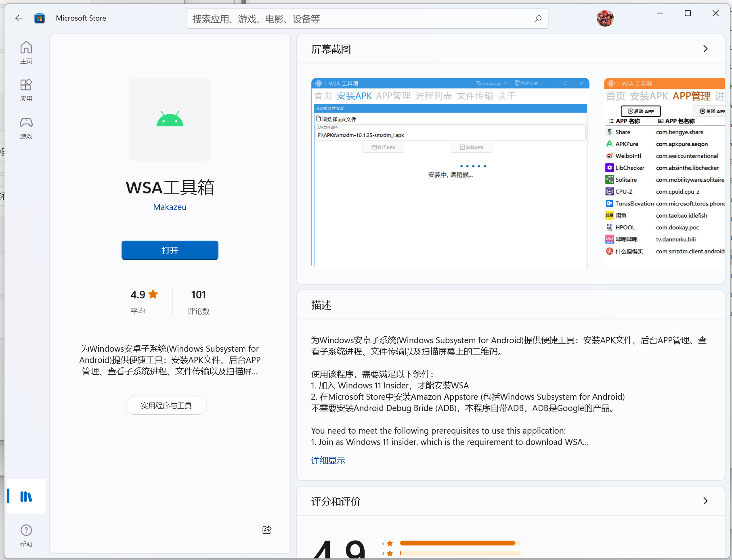Image resolution: width=732 pixels, height=560 pixels.
Task: Open the library icon in sidebar
Action: (26, 496)
